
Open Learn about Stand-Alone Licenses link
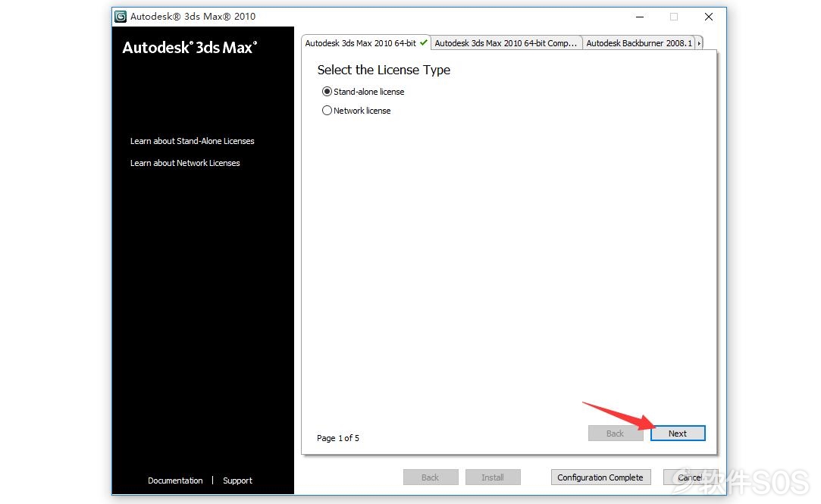click(192, 141)
